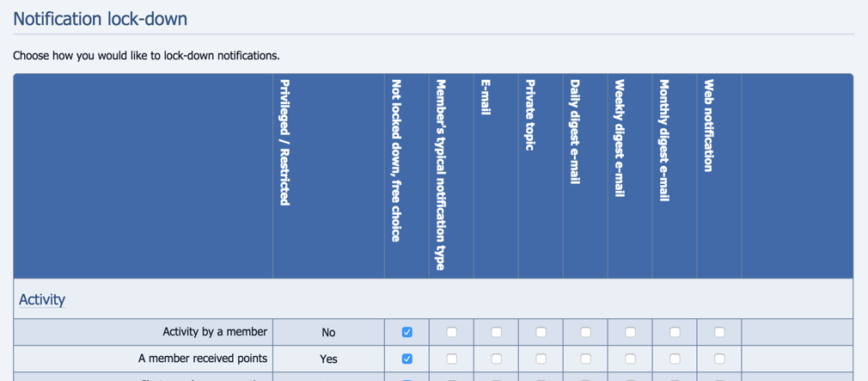
Task: Uncheck 'Not locked down' for A member received points
Action: (406, 359)
